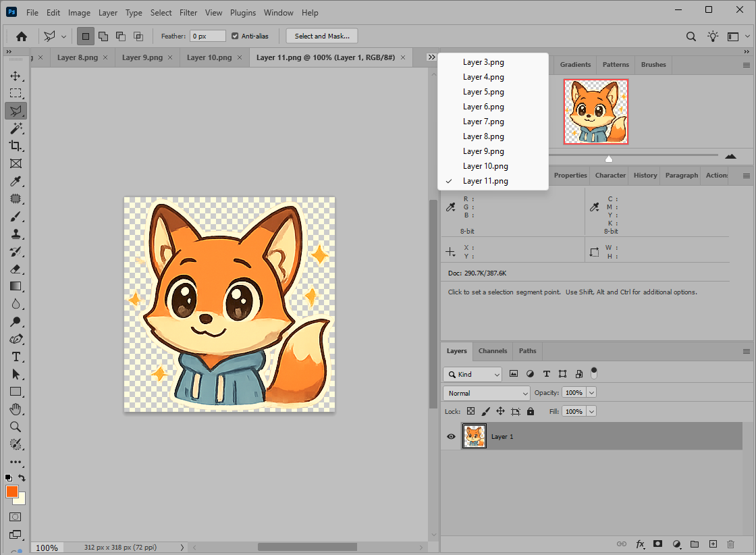Select the Hand tool

click(16, 409)
